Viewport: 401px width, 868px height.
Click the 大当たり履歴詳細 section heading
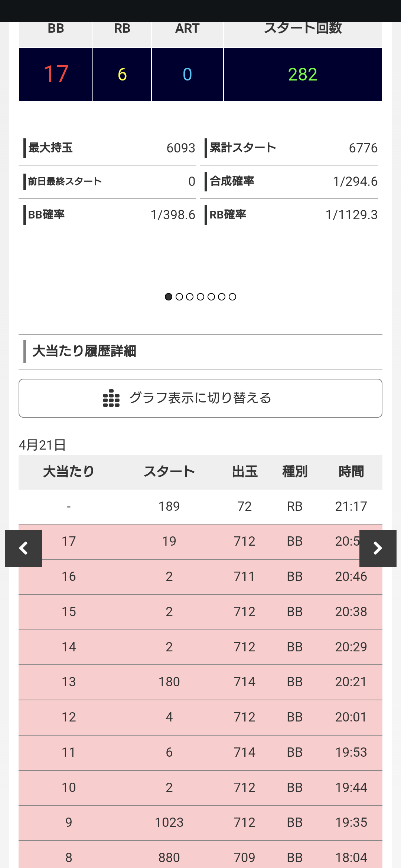(84, 351)
